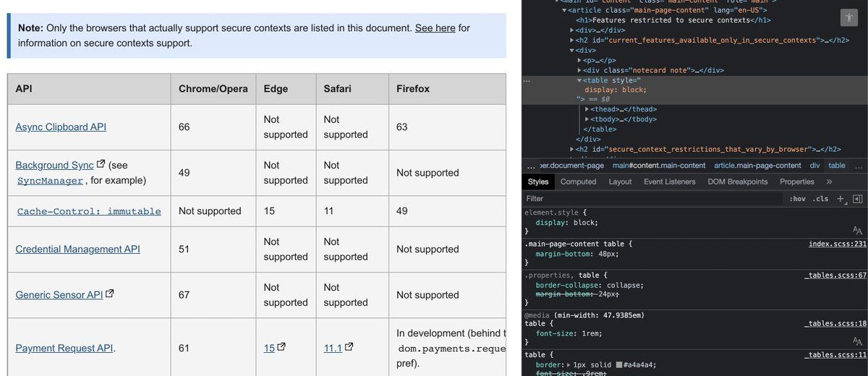Expand h2 current_features_available node
868x376 pixels.
(572, 40)
